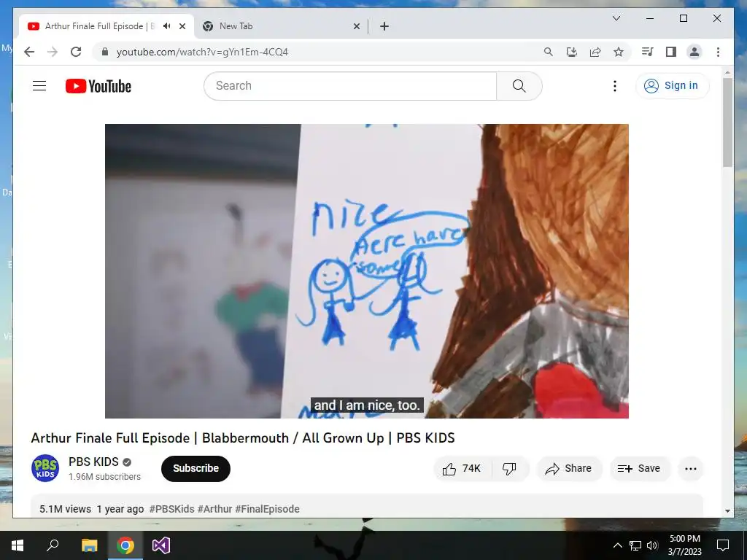
Task: Open Windows Start menu
Action: coord(18,545)
